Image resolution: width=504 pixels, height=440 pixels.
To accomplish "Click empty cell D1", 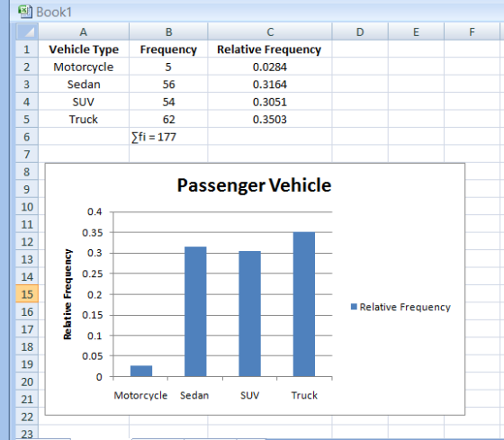I will (x=360, y=49).
